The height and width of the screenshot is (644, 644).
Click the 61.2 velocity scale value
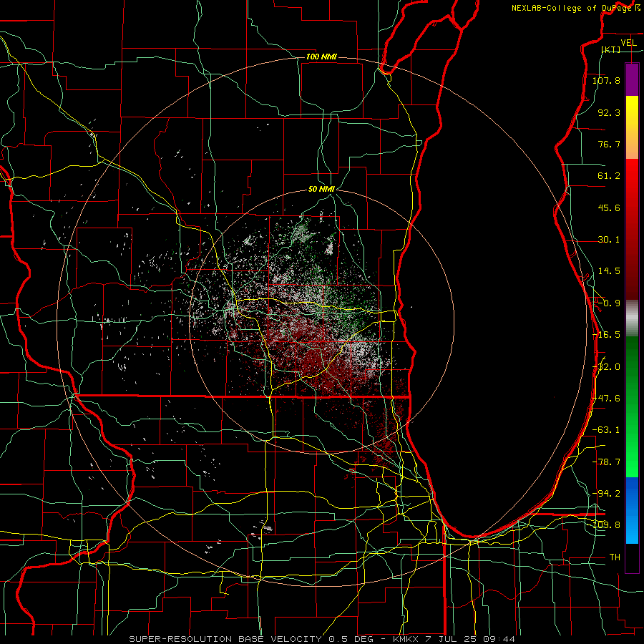[x=609, y=176]
